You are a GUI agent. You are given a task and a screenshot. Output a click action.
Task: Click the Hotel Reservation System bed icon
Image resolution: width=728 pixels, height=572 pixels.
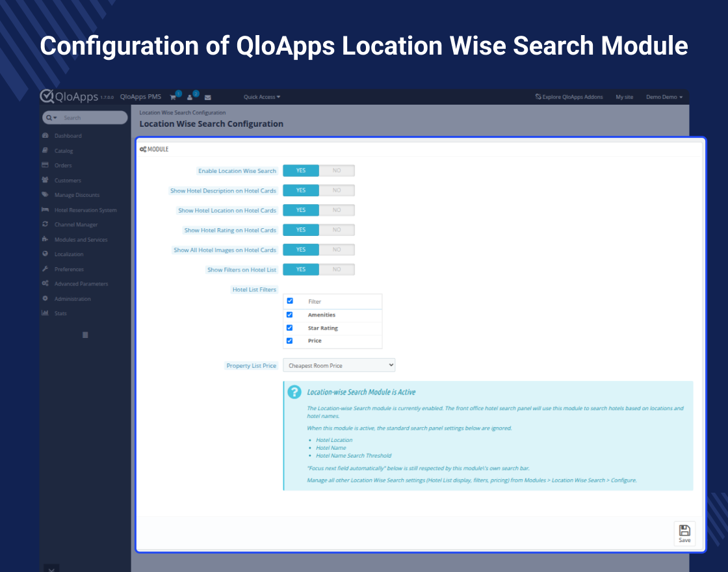coord(45,209)
